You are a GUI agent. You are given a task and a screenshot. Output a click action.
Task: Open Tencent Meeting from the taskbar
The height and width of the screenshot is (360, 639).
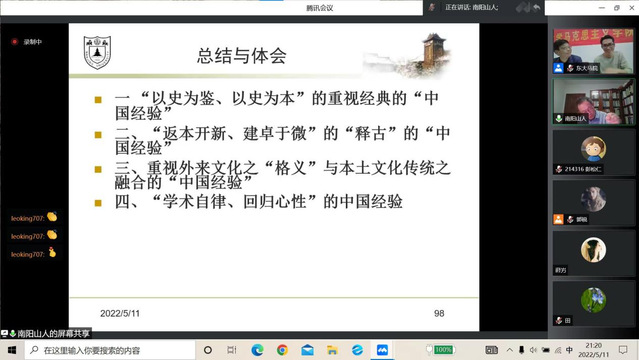click(x=382, y=350)
